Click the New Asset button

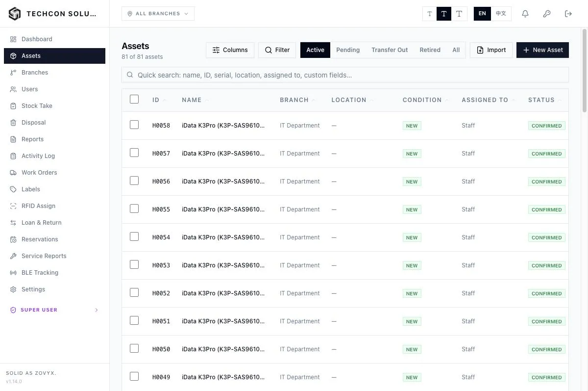pos(542,50)
